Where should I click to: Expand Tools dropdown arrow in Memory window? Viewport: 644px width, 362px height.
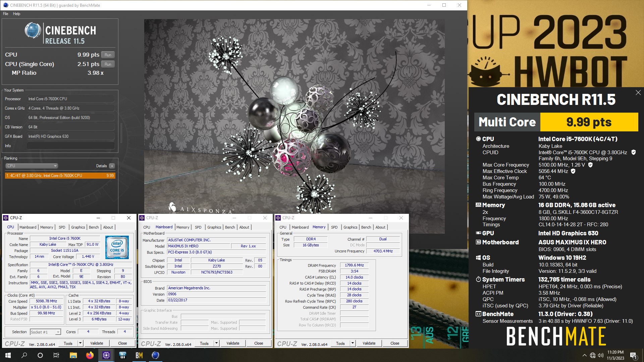[x=353, y=343]
